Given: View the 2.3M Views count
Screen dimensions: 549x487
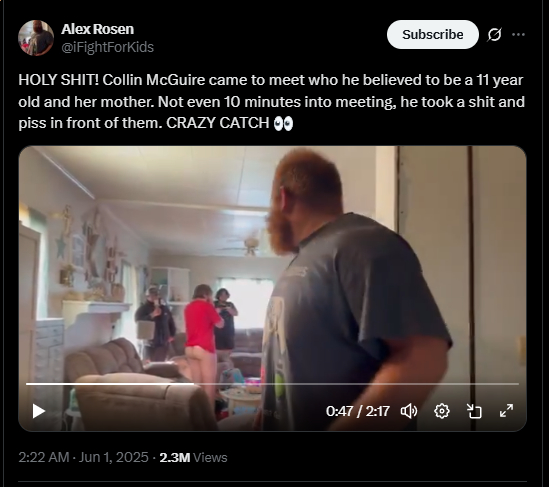Looking at the screenshot, I should pyautogui.click(x=193, y=457).
